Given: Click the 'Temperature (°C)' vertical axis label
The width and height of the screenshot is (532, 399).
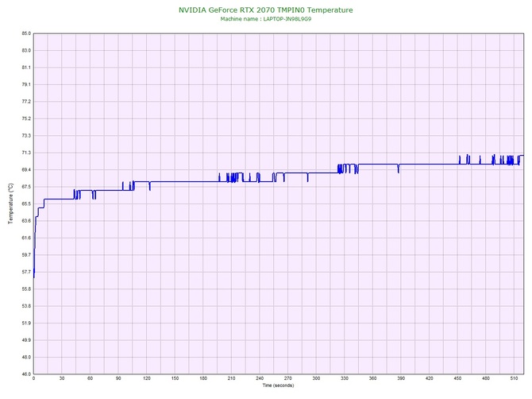Looking at the screenshot, I should click(x=11, y=203).
